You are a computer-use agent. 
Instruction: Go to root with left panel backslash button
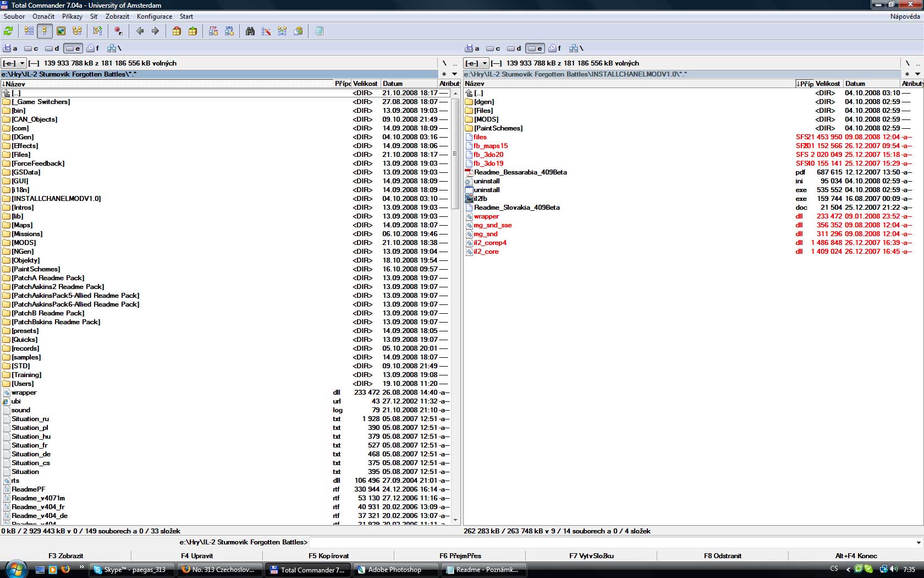click(444, 63)
